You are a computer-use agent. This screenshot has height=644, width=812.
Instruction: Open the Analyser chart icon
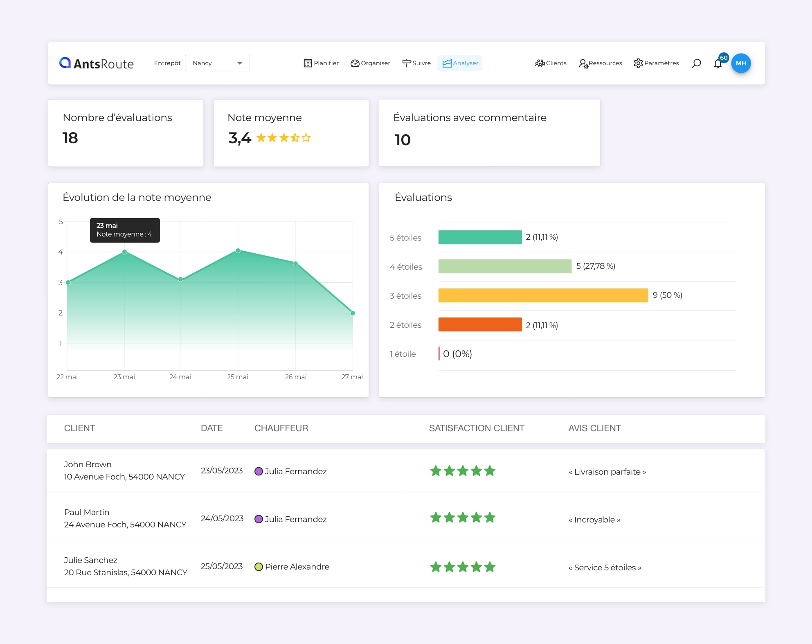(447, 63)
